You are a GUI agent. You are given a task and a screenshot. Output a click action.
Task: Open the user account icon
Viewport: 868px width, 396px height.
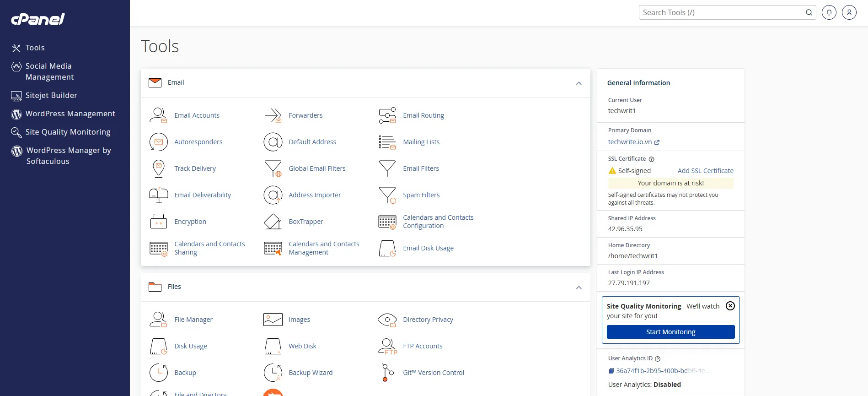tap(849, 12)
